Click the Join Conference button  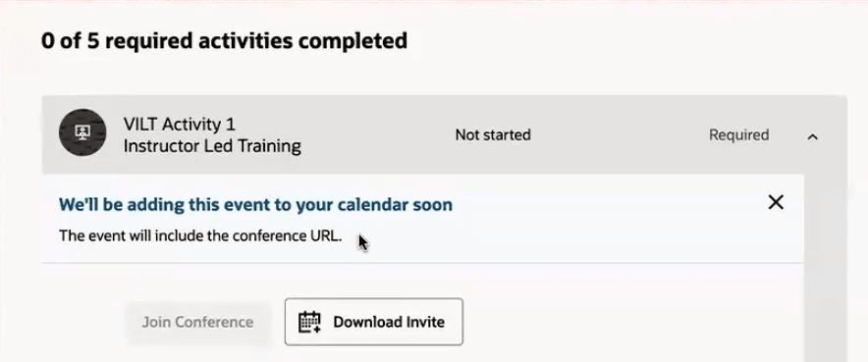click(197, 322)
